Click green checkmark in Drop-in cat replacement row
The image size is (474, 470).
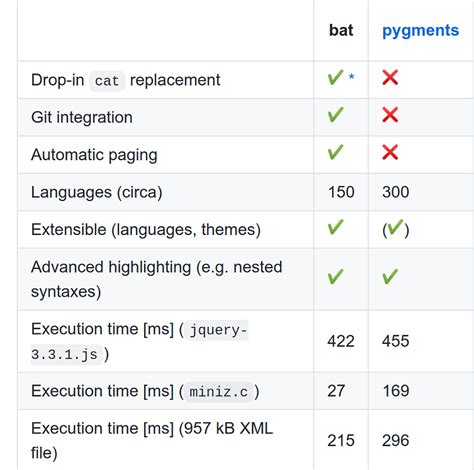(335, 77)
